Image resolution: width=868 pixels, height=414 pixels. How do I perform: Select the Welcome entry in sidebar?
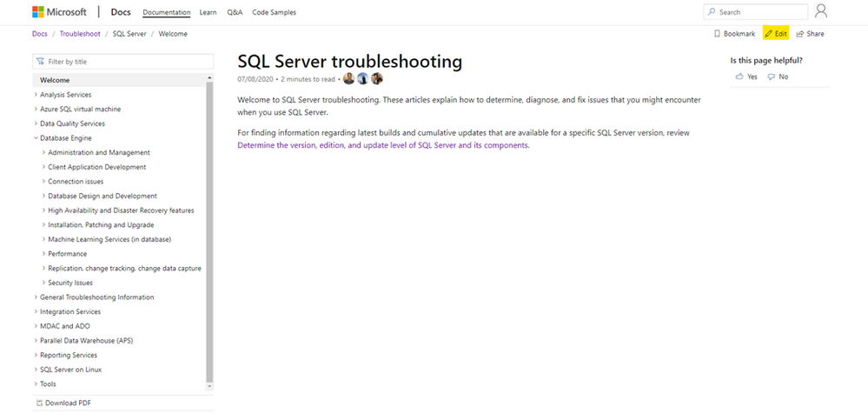coord(119,80)
